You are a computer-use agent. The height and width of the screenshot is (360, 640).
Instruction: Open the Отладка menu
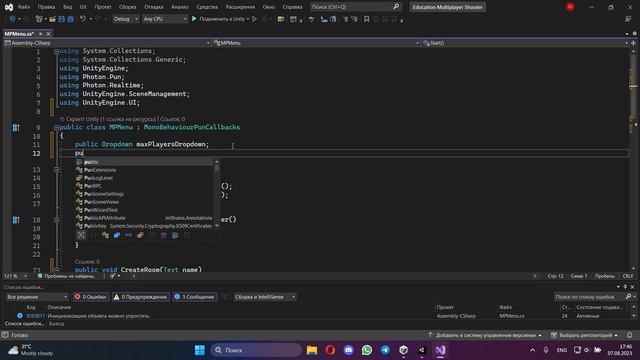coord(153,7)
